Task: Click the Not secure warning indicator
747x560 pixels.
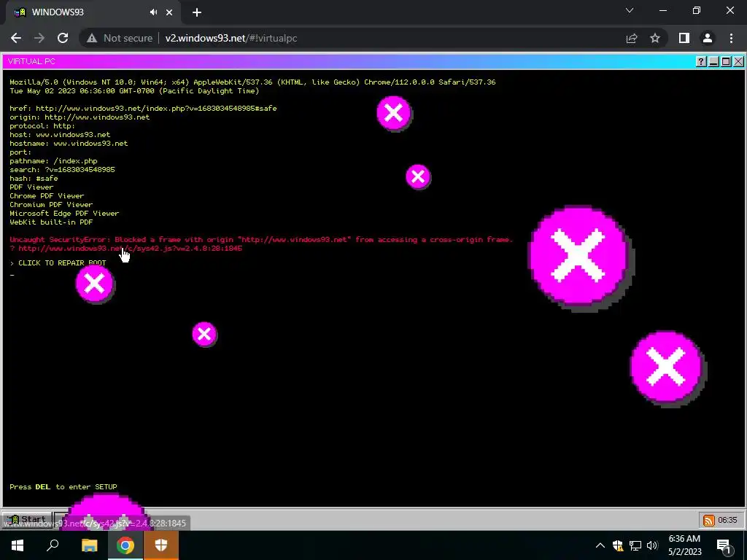Action: [x=120, y=38]
